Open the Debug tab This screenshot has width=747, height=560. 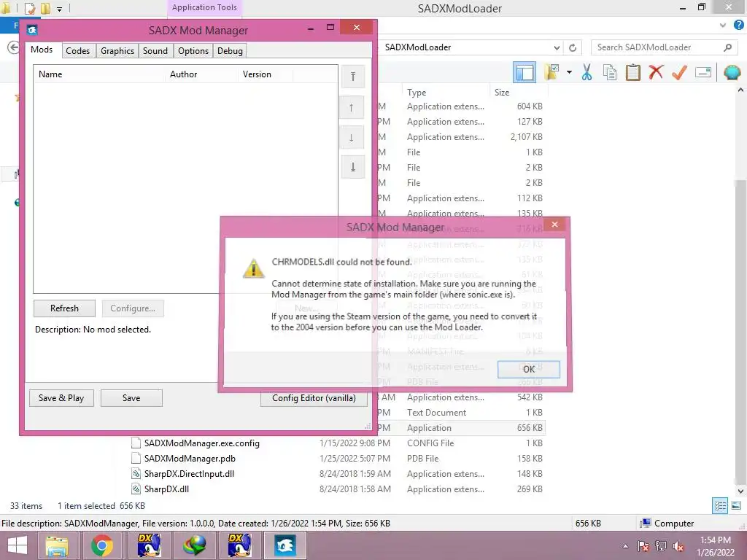point(230,51)
